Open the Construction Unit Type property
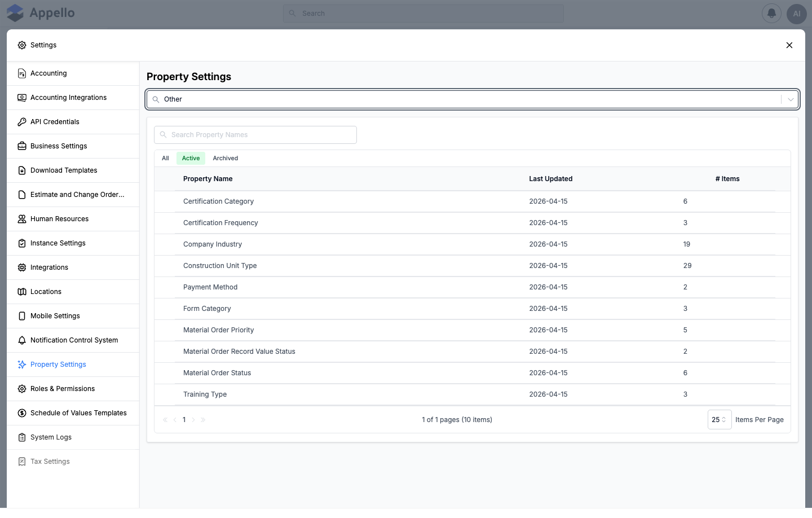The width and height of the screenshot is (812, 518). (473, 266)
